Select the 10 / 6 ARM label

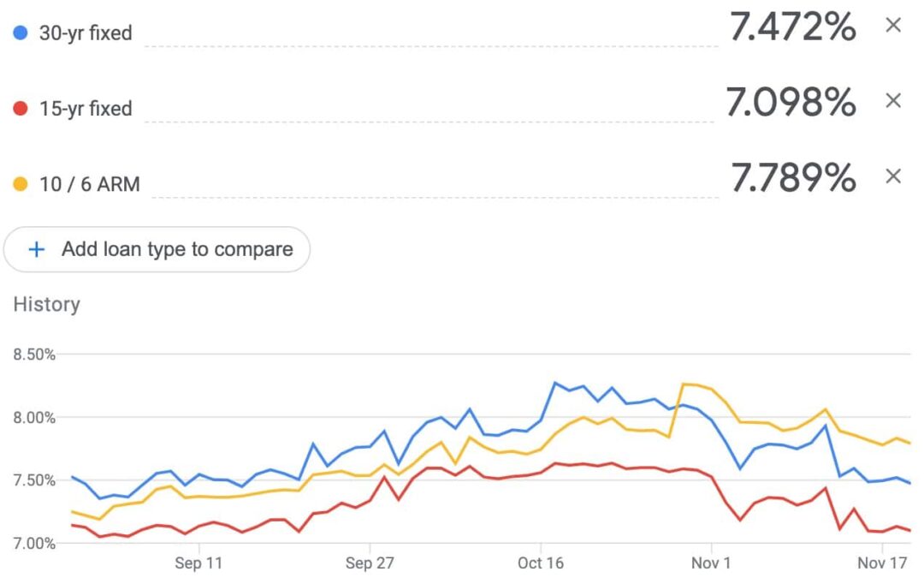click(89, 184)
